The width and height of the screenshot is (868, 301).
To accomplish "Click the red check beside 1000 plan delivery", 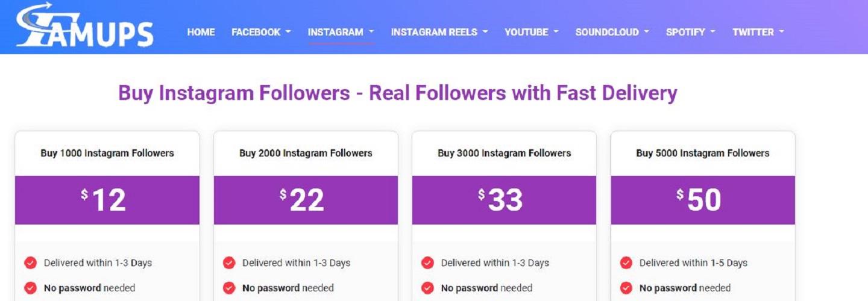I will point(30,263).
